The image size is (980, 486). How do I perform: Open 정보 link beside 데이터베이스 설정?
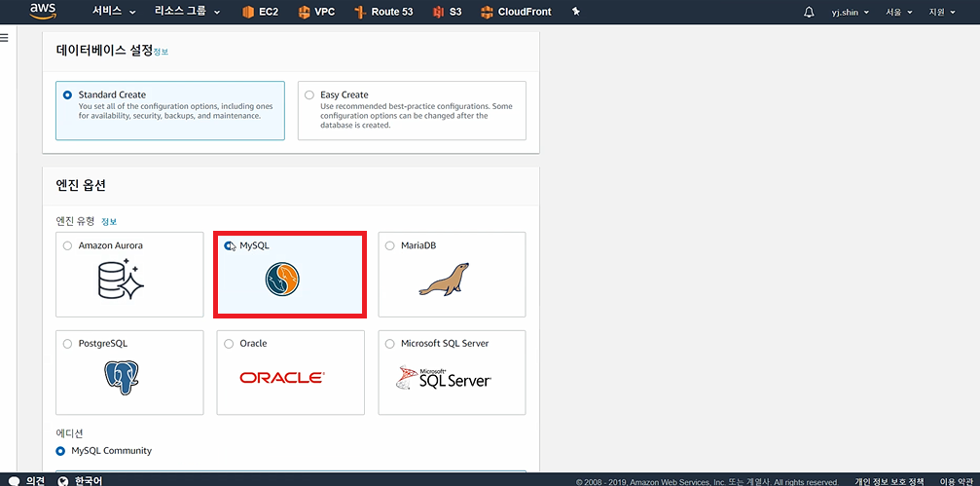point(161,52)
